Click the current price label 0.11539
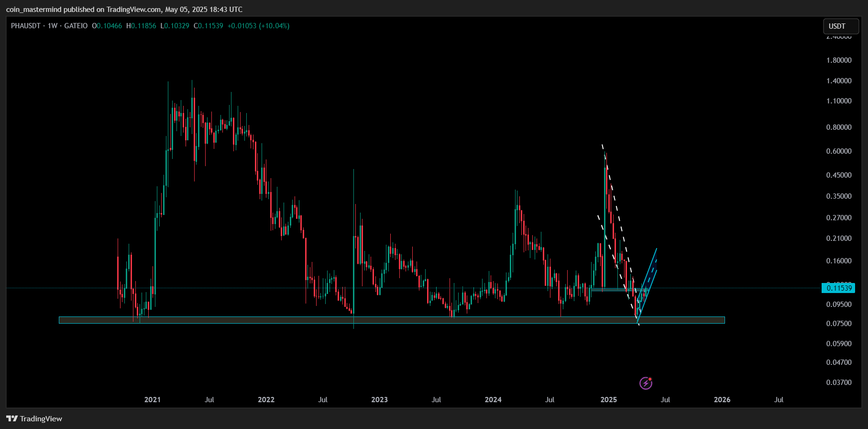868x429 pixels. [x=837, y=288]
